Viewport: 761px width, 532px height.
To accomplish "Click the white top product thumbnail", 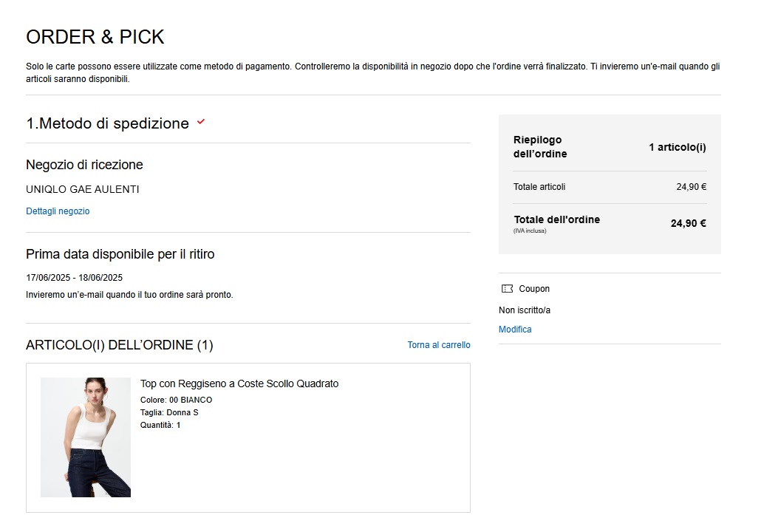I will point(86,437).
